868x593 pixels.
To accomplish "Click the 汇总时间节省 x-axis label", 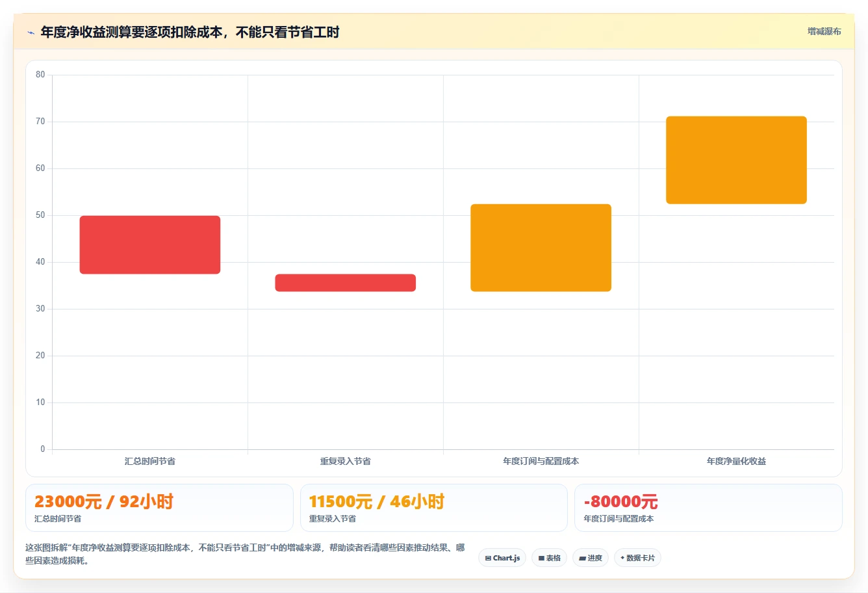I will (150, 461).
